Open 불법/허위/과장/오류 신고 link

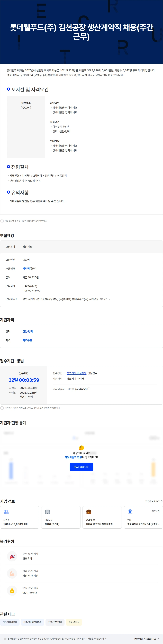click(147, 639)
